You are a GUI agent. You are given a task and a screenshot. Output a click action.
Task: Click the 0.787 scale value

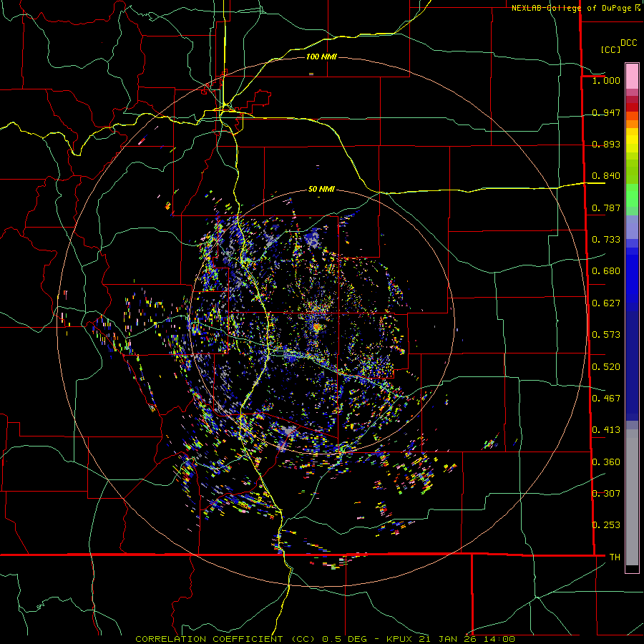[x=606, y=208]
